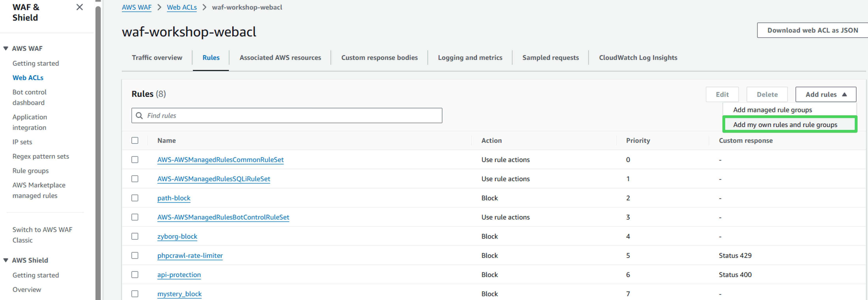Open the Sampled requests tab

pos(550,58)
